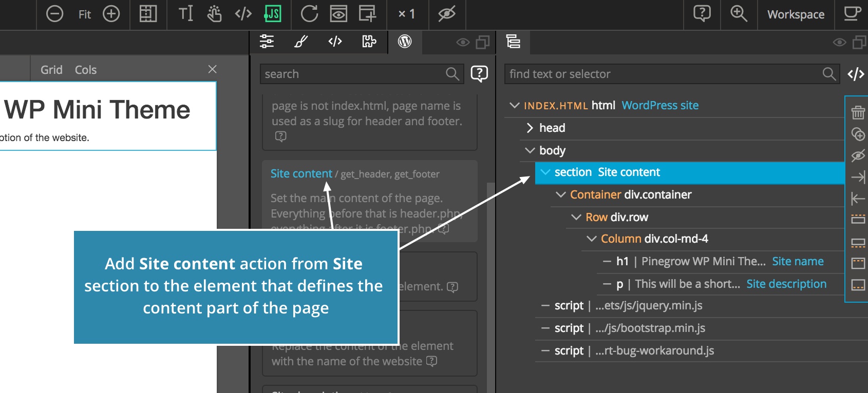Activate the text editing tool icon
868x393 pixels.
click(185, 14)
